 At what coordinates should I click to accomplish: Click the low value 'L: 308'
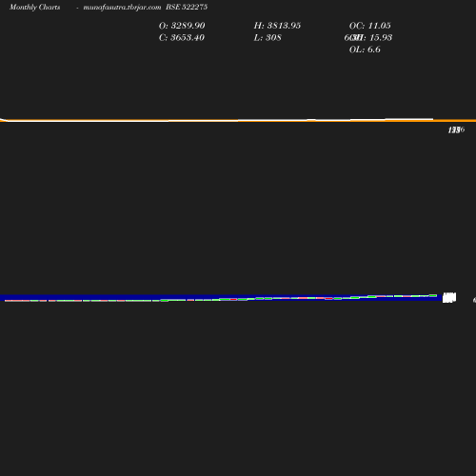(x=268, y=37)
